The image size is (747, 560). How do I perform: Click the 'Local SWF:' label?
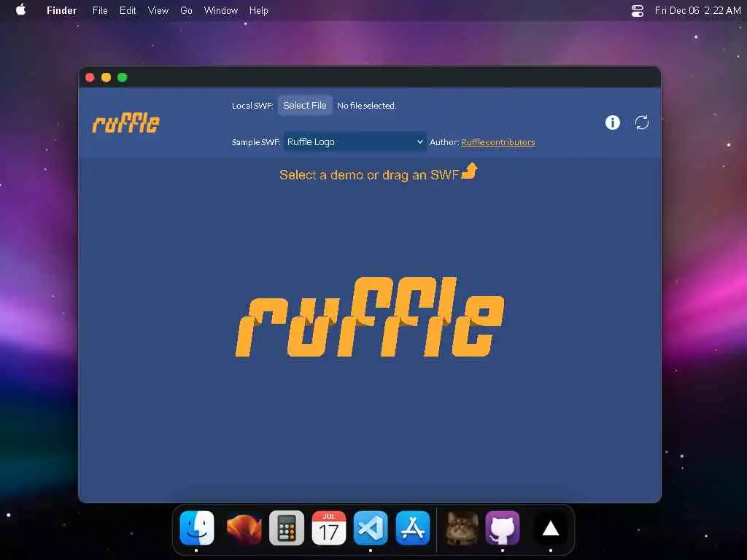252,106
